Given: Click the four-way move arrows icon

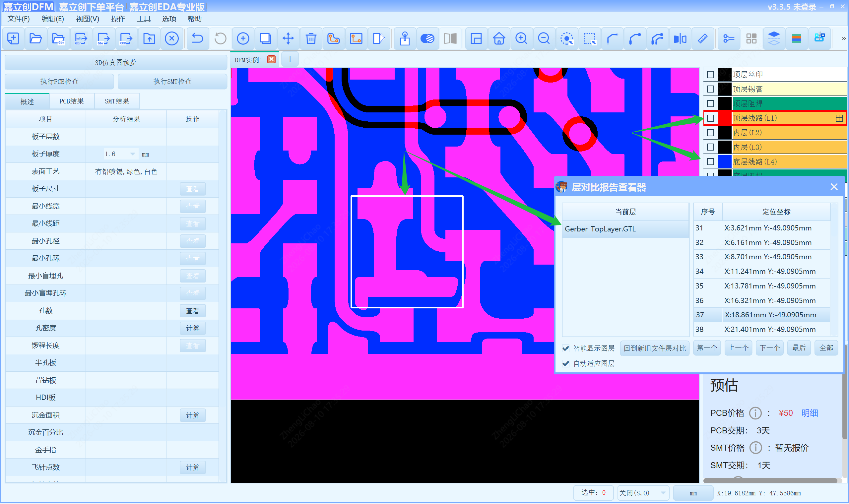Looking at the screenshot, I should [288, 38].
